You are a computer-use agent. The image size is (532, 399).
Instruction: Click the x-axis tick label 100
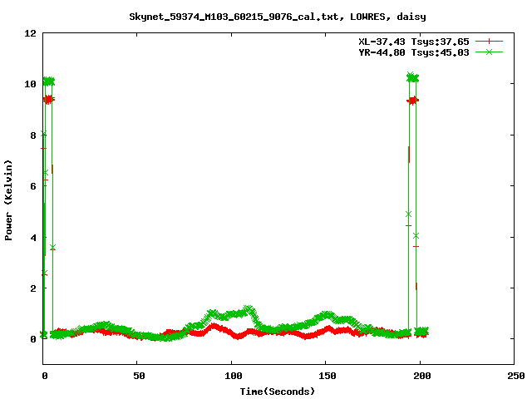(x=234, y=376)
